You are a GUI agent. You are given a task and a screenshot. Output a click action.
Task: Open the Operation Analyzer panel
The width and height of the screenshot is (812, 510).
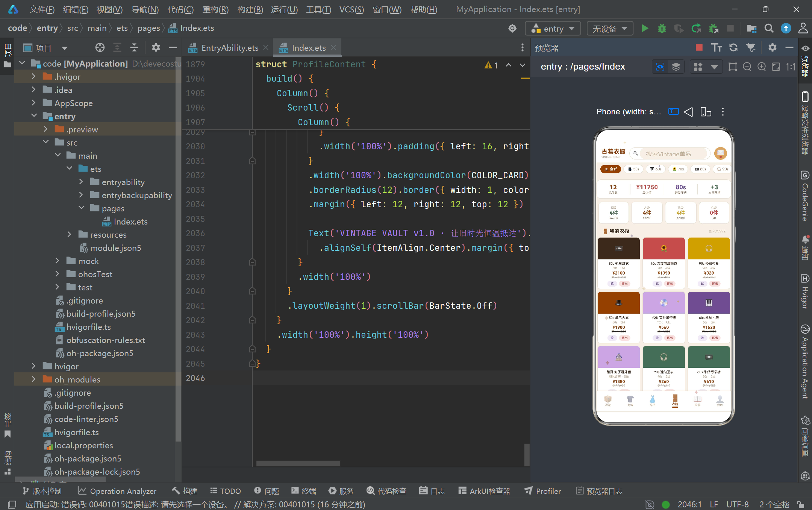[117, 491]
